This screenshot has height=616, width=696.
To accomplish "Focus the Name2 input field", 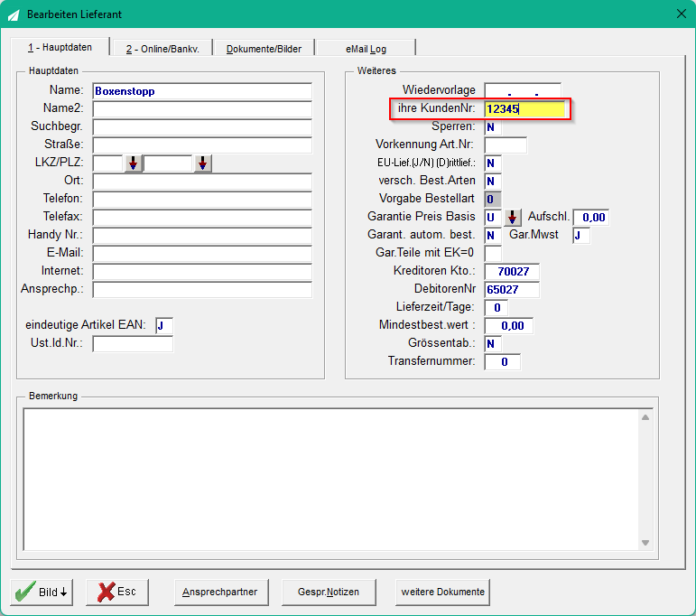I will point(202,109).
